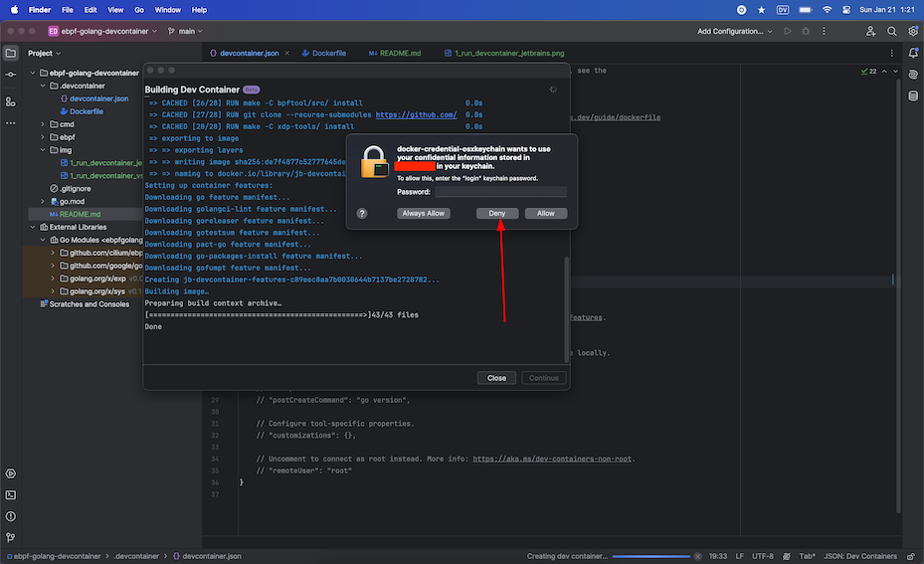Screen dimensions: 924x564
Task: Click the Allow button in keychain dialog
Action: 546,213
